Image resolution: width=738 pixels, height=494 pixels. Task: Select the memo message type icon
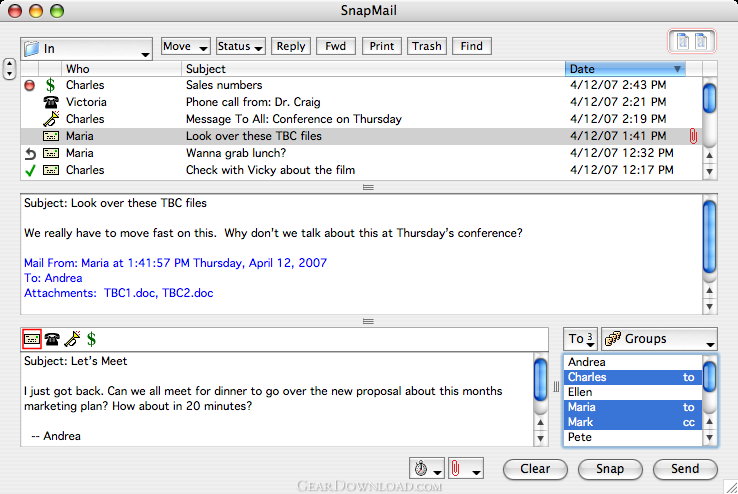32,339
